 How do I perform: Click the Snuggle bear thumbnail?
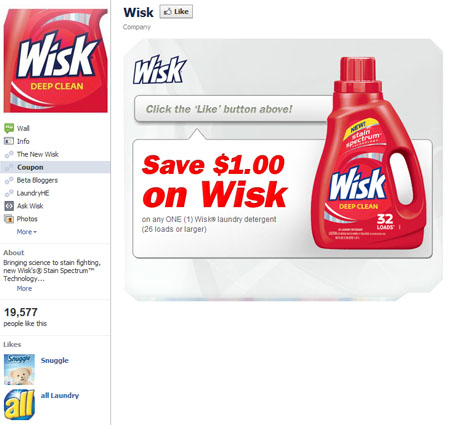pos(19,369)
